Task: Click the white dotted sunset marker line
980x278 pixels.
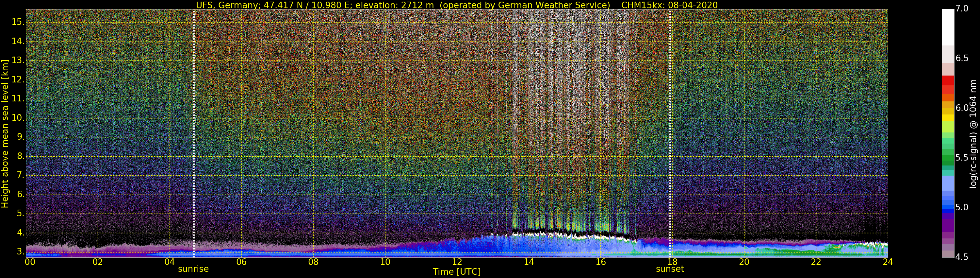Action: click(x=670, y=133)
